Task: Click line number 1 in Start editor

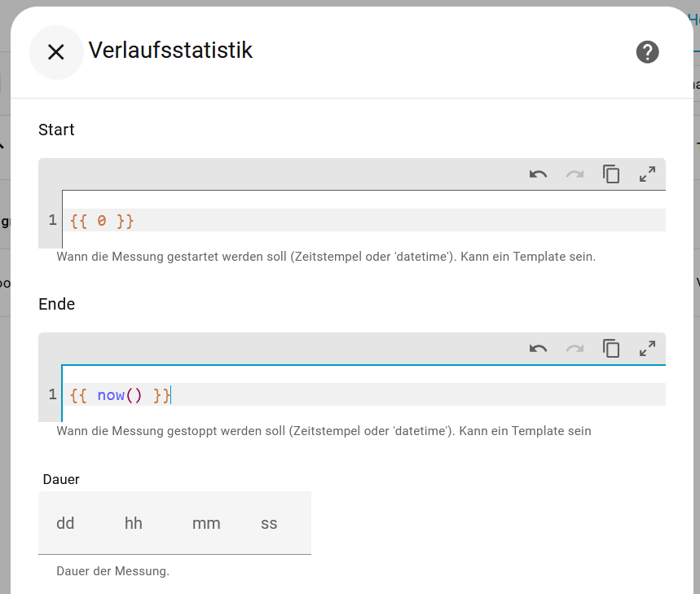Action: pos(52,220)
